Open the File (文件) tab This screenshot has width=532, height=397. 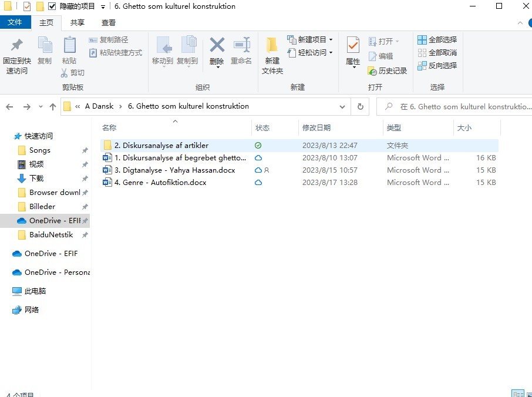click(15, 22)
